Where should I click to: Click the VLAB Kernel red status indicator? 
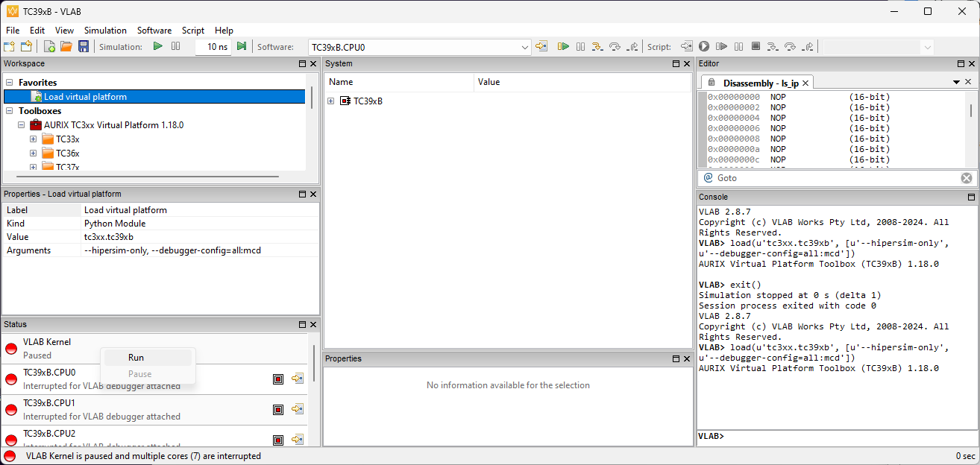click(11, 349)
